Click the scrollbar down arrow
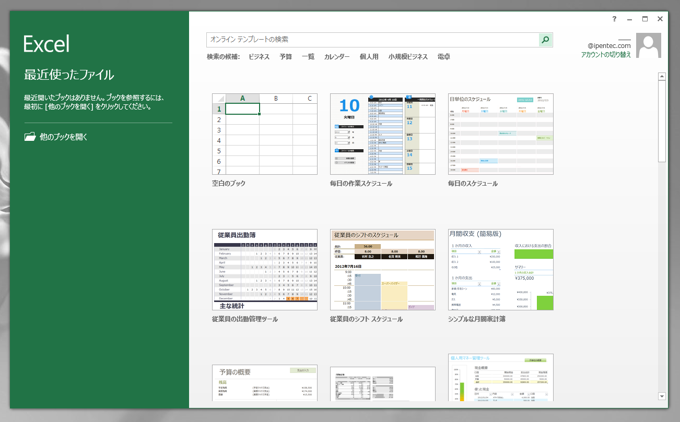Screen dimensions: 680x422 pos(662,396)
